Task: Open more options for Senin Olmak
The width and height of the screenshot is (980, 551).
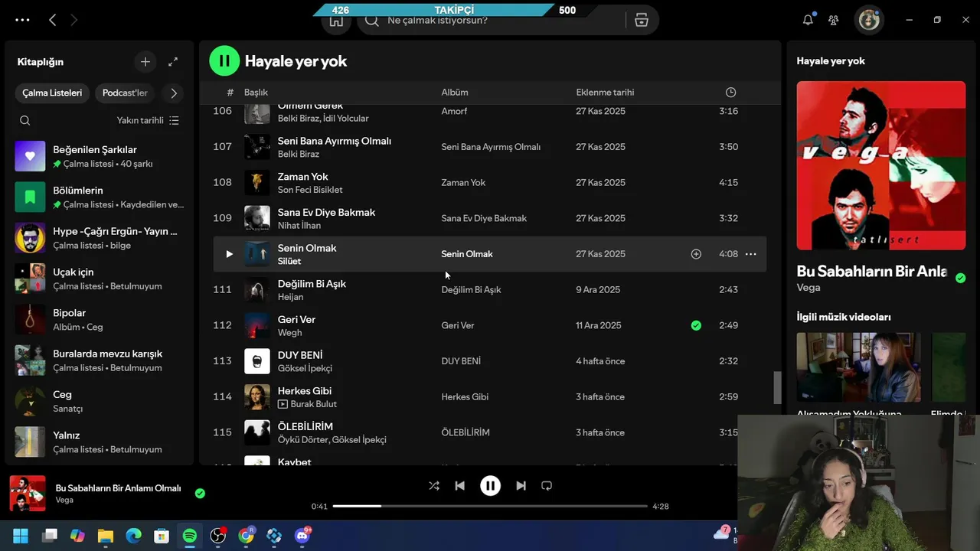Action: pyautogui.click(x=751, y=254)
